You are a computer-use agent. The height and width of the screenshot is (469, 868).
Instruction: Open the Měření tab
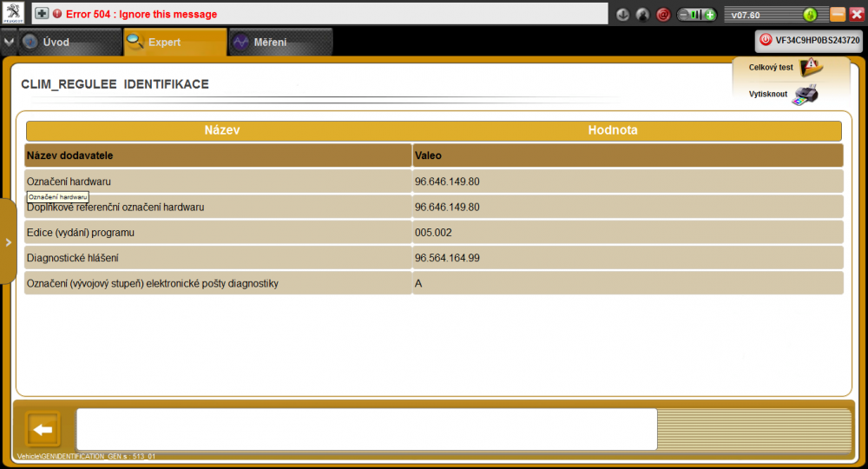click(x=280, y=42)
